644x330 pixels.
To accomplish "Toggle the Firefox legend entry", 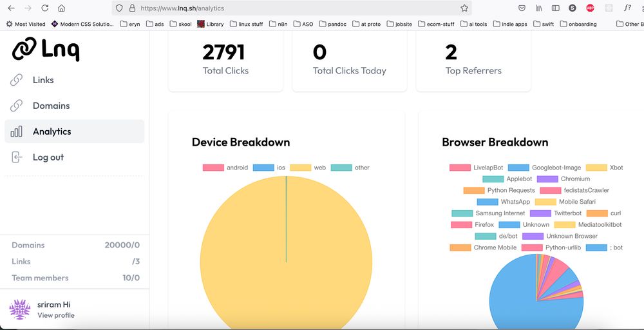I will [472, 225].
